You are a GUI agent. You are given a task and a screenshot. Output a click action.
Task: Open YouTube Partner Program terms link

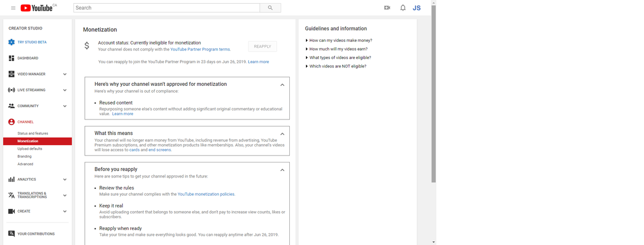pyautogui.click(x=200, y=49)
